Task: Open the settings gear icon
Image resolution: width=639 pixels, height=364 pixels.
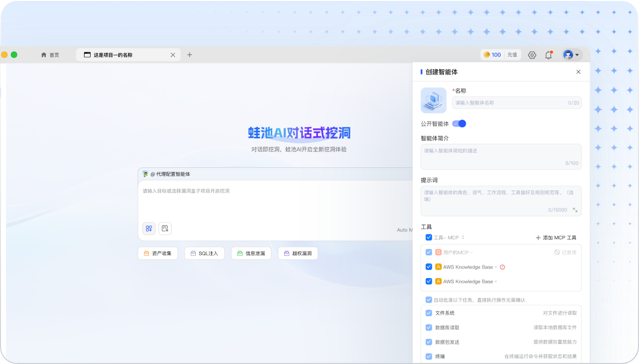Action: point(532,55)
